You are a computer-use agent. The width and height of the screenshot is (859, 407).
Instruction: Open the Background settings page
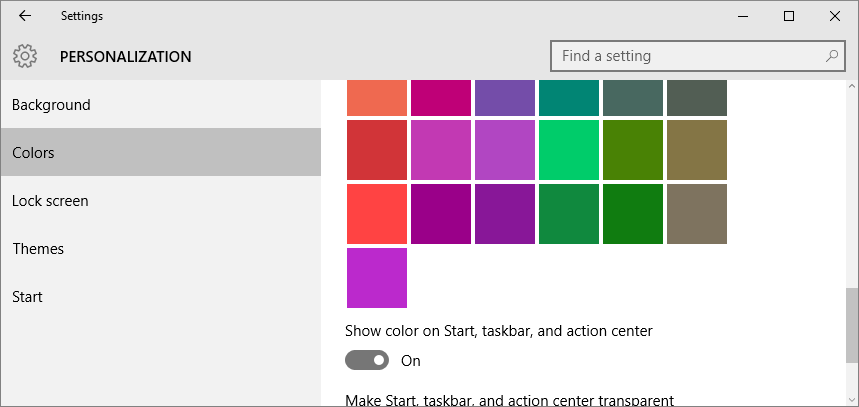point(51,105)
